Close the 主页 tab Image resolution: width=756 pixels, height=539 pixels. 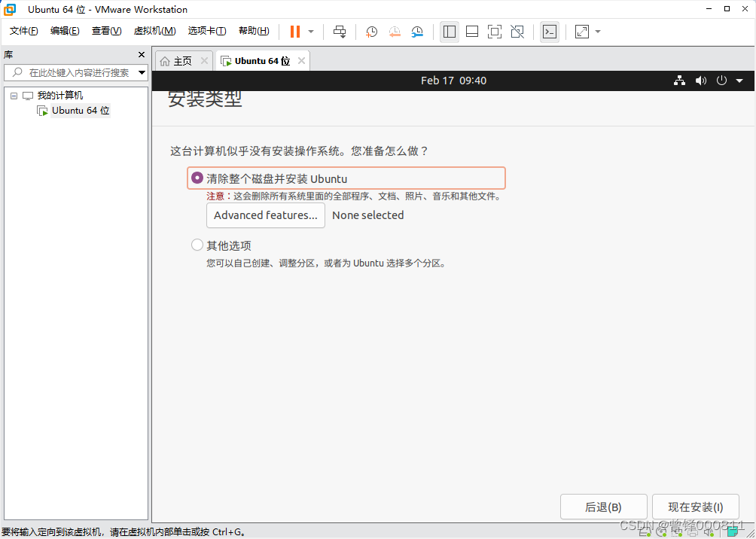204,61
